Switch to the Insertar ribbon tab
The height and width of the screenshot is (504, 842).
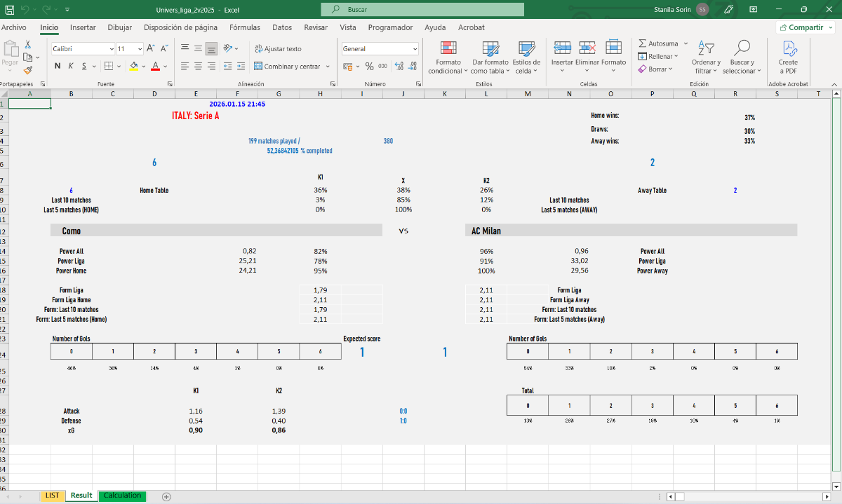click(x=83, y=27)
